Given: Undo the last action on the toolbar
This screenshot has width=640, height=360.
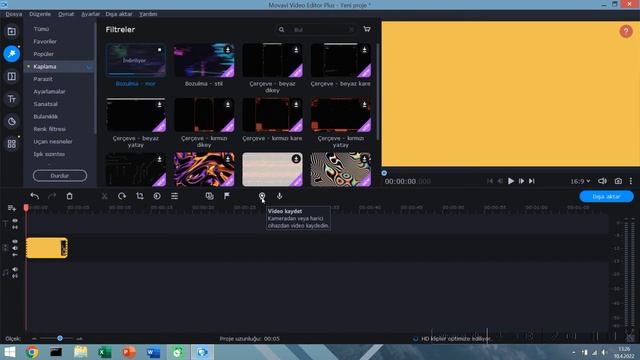Looking at the screenshot, I should pos(35,196).
